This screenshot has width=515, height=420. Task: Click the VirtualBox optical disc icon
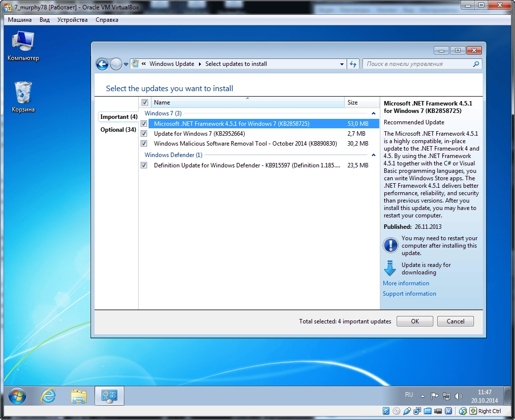[x=397, y=411]
